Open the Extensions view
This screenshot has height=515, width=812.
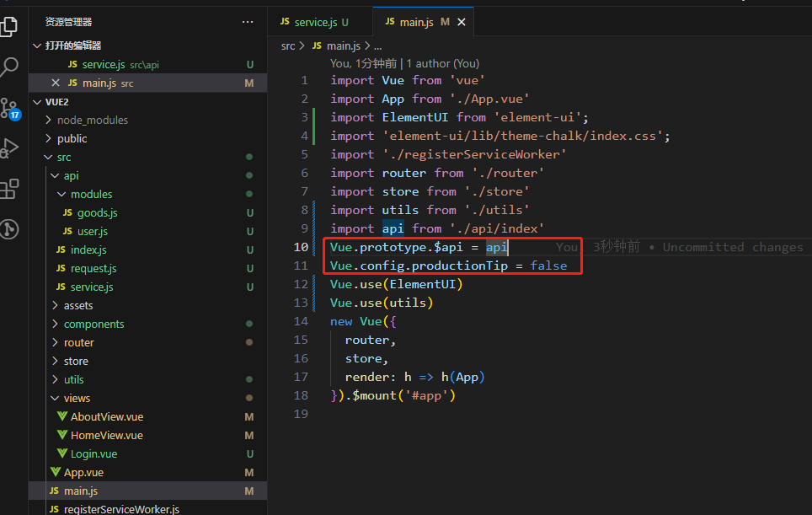pyautogui.click(x=9, y=189)
